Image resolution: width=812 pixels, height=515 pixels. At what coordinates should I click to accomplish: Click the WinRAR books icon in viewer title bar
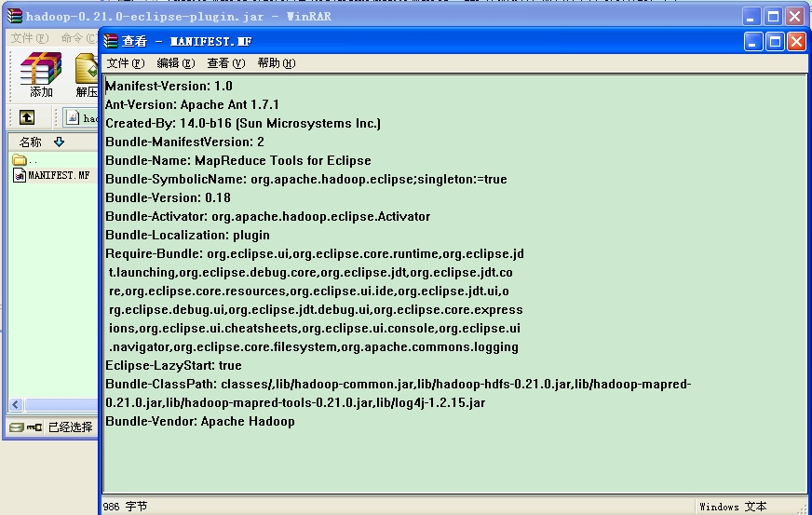point(110,41)
